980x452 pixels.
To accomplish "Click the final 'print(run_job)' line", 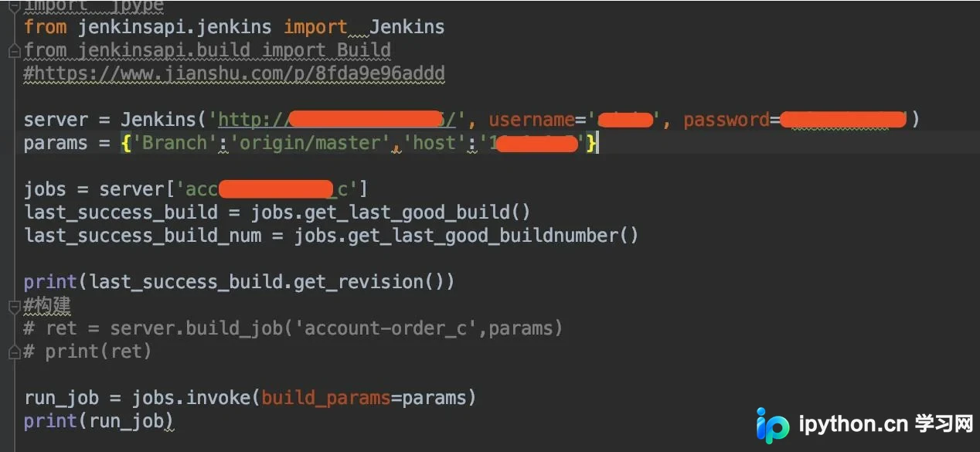I will click(99, 421).
